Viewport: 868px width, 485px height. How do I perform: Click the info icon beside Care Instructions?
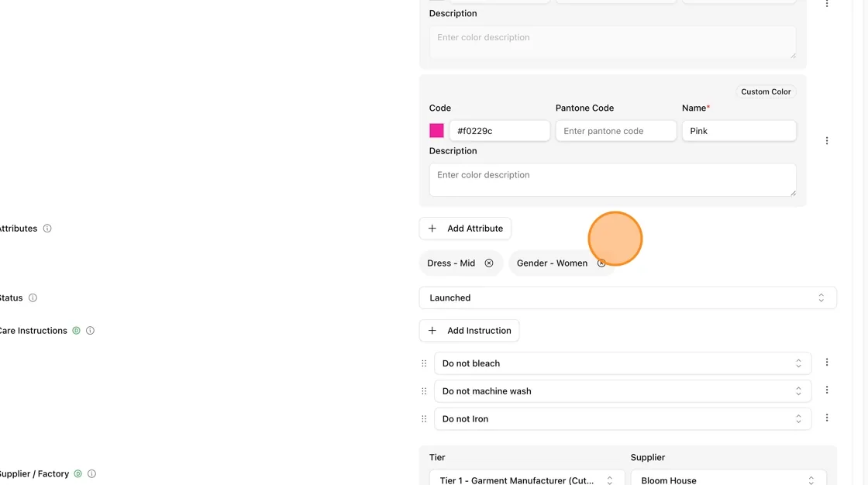click(x=90, y=331)
